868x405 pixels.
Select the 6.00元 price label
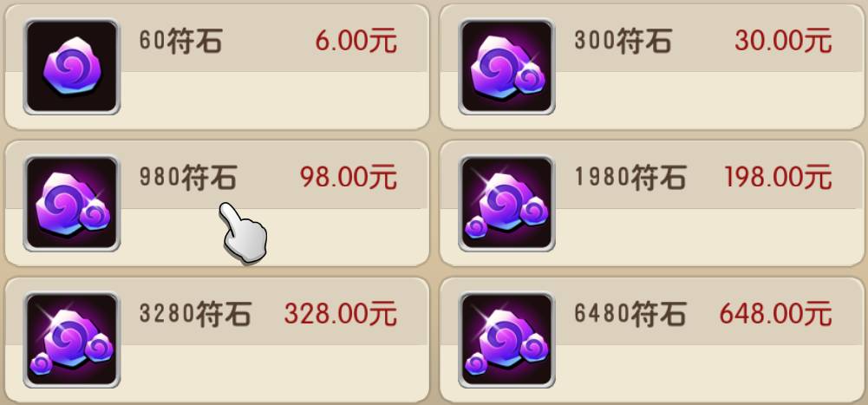[x=356, y=41]
